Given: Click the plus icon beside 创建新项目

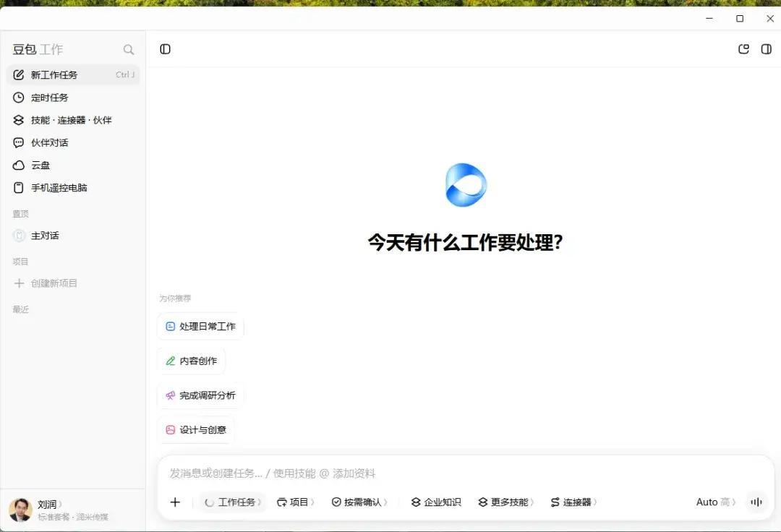Looking at the screenshot, I should [19, 283].
